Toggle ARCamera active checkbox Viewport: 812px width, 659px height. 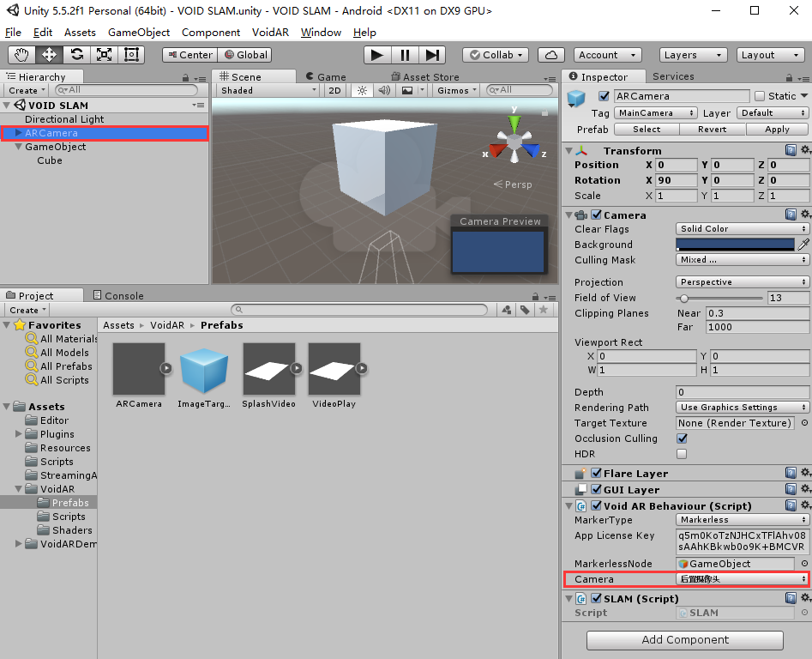coord(604,96)
